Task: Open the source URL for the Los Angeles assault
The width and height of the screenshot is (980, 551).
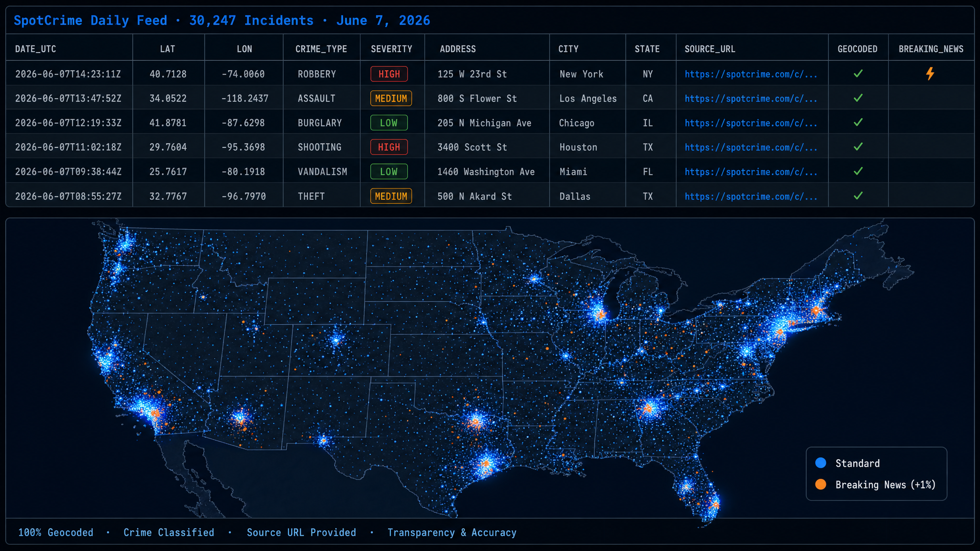Action: coord(751,99)
